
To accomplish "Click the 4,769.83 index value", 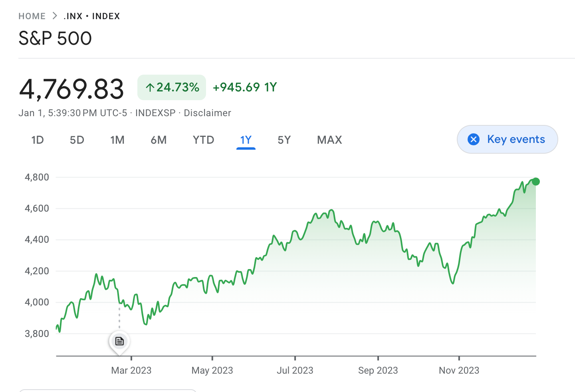I will point(71,89).
